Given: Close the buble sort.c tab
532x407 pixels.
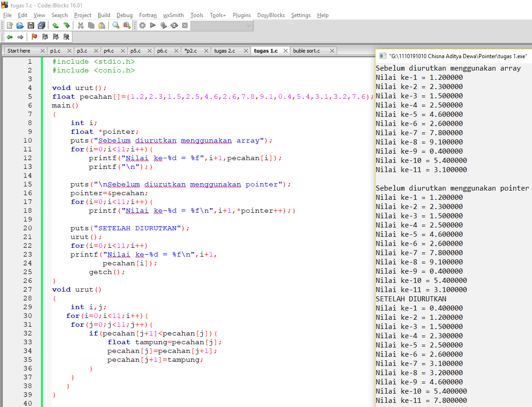Looking at the screenshot, I should click(x=332, y=51).
